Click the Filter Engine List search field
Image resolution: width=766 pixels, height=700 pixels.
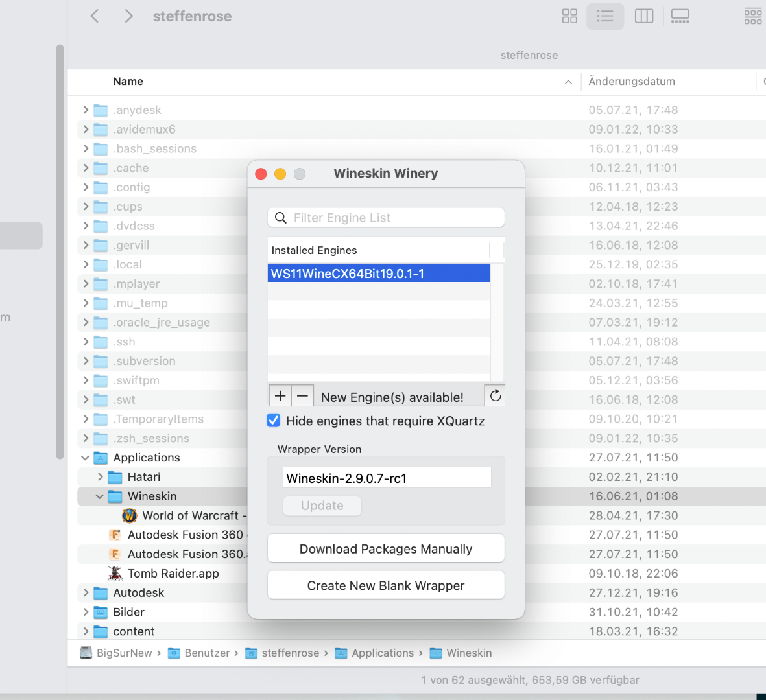386,218
